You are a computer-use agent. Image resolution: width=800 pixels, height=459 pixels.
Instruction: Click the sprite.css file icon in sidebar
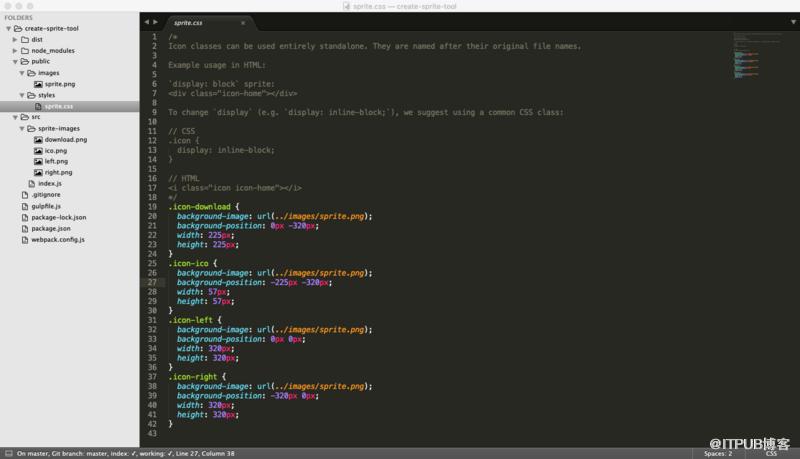pos(38,106)
